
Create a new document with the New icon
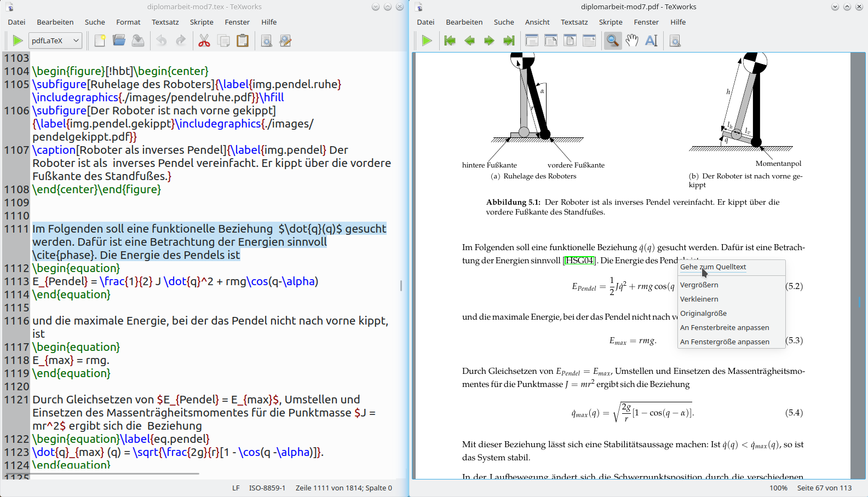click(x=100, y=41)
